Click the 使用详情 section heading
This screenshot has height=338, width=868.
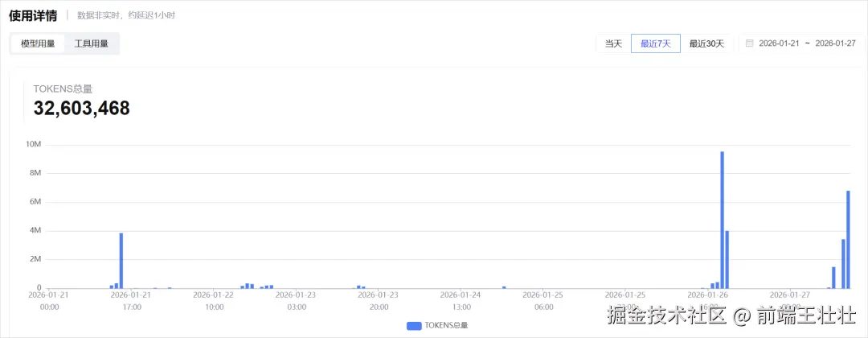pyautogui.click(x=33, y=15)
